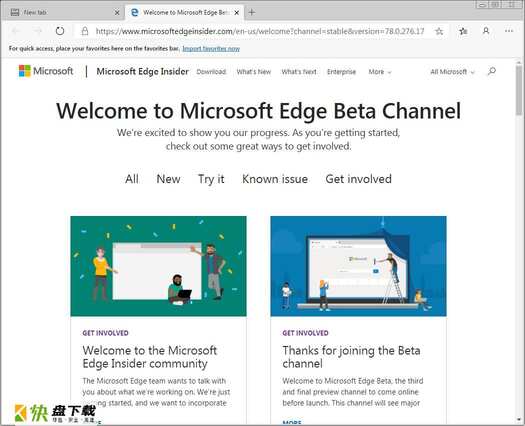Reload the page with the refresh icon
This screenshot has height=426, width=525.
(x=60, y=31)
